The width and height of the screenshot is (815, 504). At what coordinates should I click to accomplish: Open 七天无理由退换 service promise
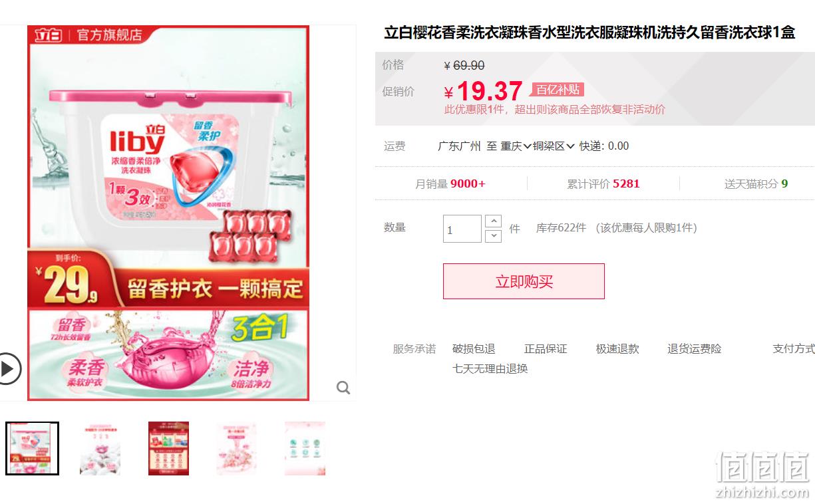(490, 369)
